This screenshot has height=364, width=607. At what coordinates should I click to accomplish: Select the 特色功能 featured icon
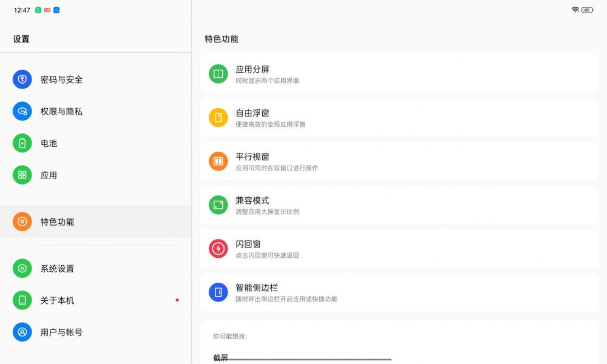22,221
